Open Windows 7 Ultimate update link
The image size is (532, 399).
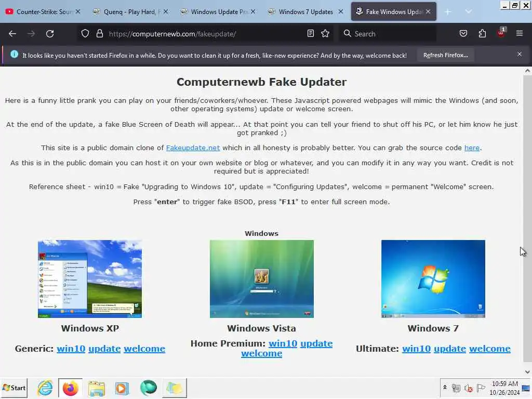[450, 349]
